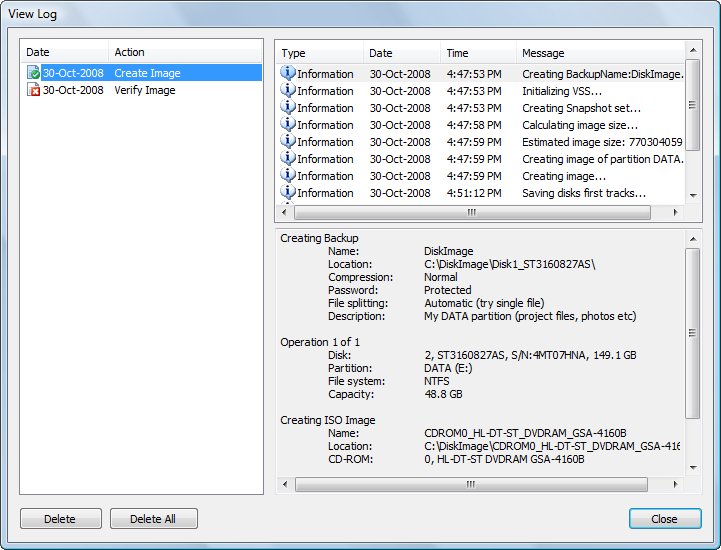Sort log list by Action column header
The image size is (721, 550).
point(185,52)
